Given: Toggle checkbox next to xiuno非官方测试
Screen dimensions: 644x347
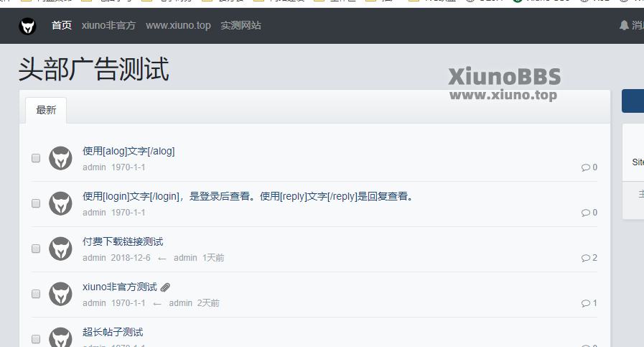Looking at the screenshot, I should tap(36, 294).
